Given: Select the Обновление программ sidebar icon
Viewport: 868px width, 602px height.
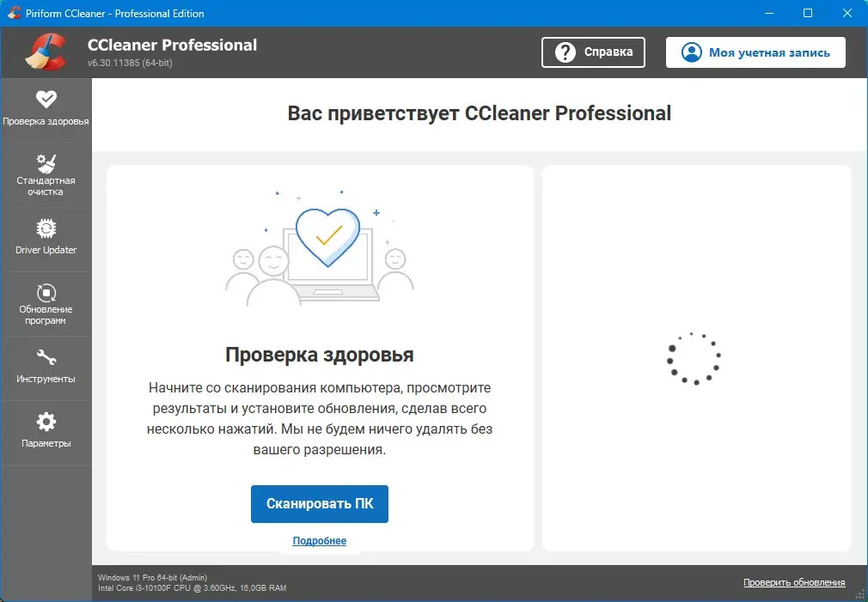Looking at the screenshot, I should (x=46, y=292).
